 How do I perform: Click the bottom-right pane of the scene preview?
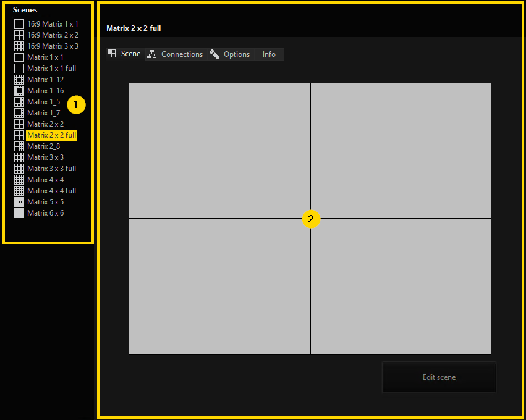[x=401, y=286]
